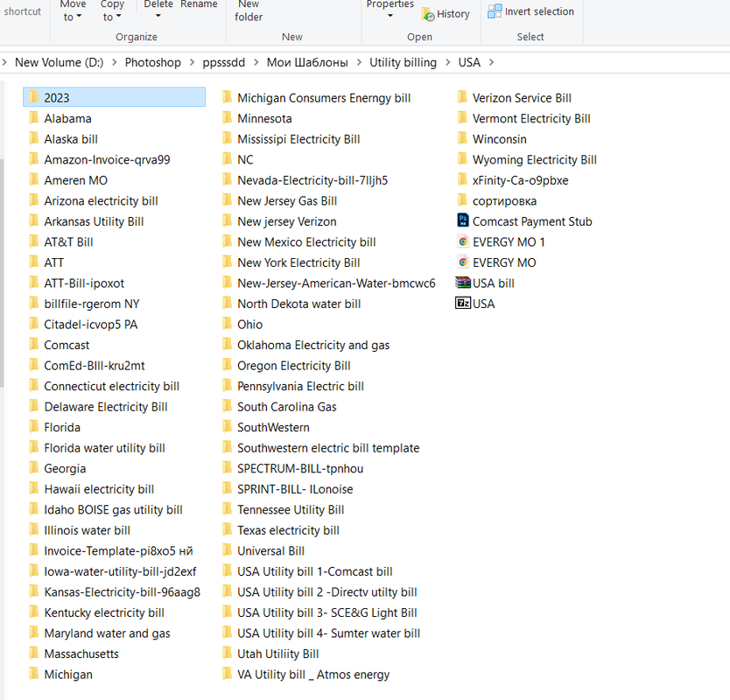The width and height of the screenshot is (730, 700).
Task: Open the Comcast Payment Stub Photoshop file icon
Action: pos(463,220)
